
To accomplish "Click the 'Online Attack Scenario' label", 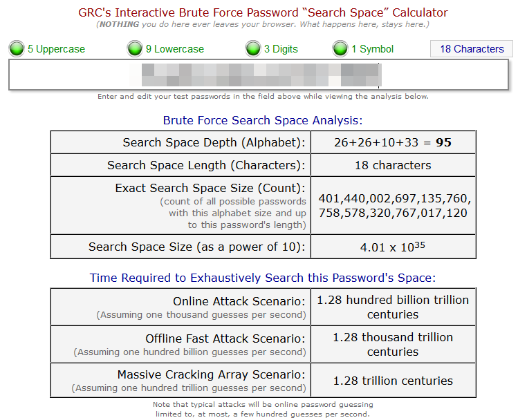I will tap(239, 301).
